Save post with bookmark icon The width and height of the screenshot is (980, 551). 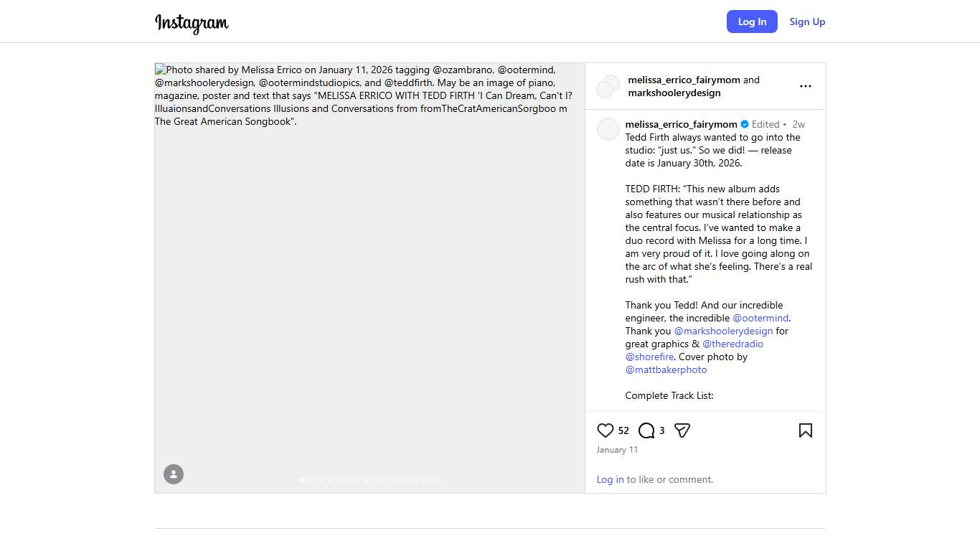pos(805,430)
